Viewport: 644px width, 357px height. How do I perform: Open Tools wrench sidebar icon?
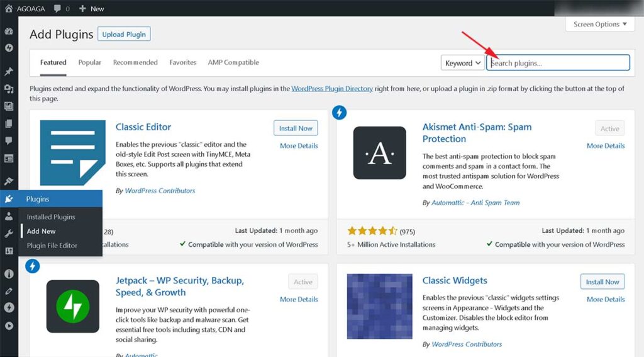coord(9,234)
